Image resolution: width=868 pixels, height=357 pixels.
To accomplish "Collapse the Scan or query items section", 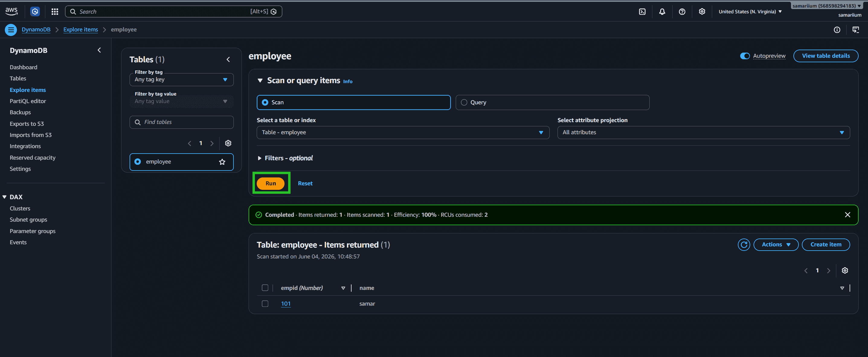I will [260, 81].
